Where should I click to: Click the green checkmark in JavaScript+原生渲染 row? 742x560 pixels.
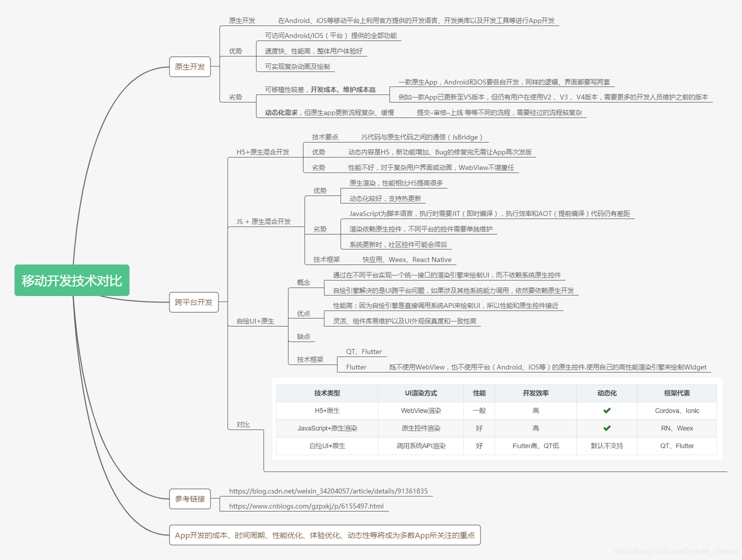click(x=607, y=428)
